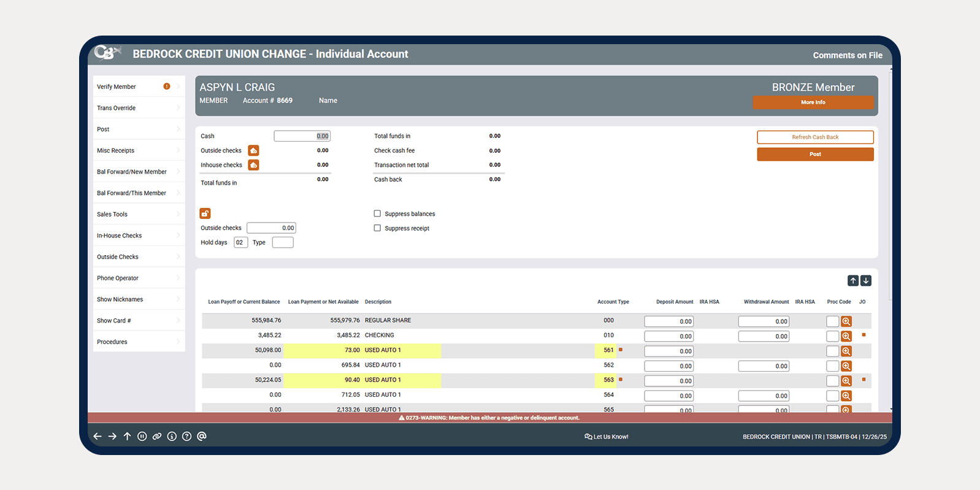Click the pause circle icon in the bottom toolbar
Screen dimensions: 980x490
coord(142,437)
